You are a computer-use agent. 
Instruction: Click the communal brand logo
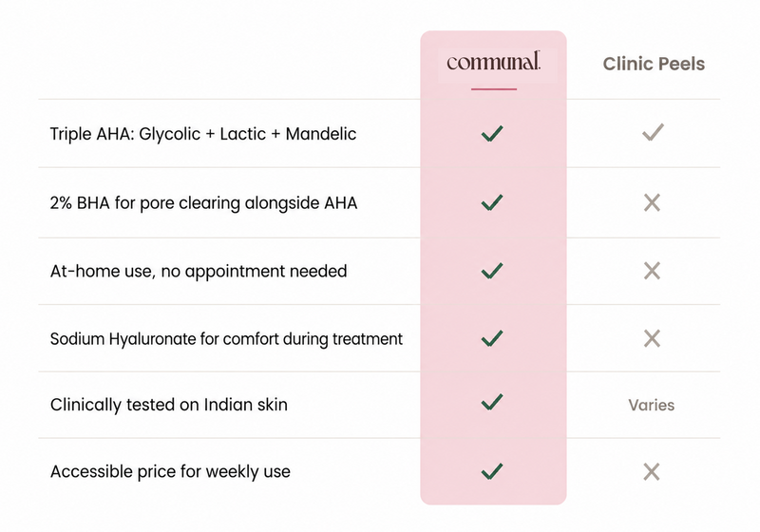click(493, 62)
